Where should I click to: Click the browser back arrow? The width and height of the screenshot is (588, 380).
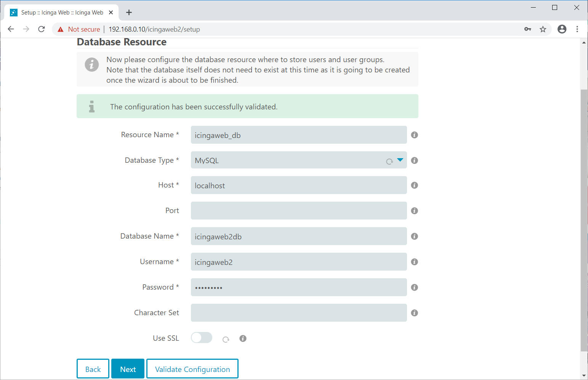point(11,29)
